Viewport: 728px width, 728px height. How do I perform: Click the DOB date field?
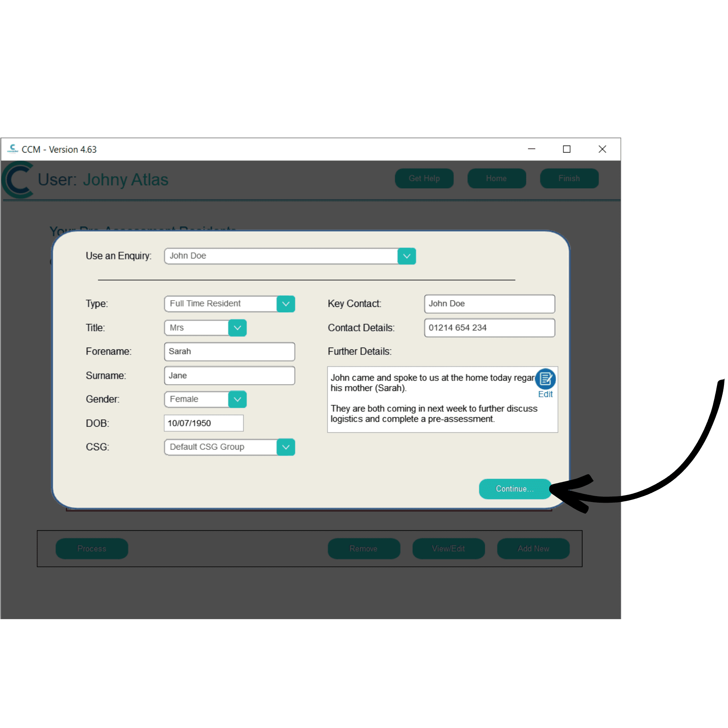coord(203,423)
